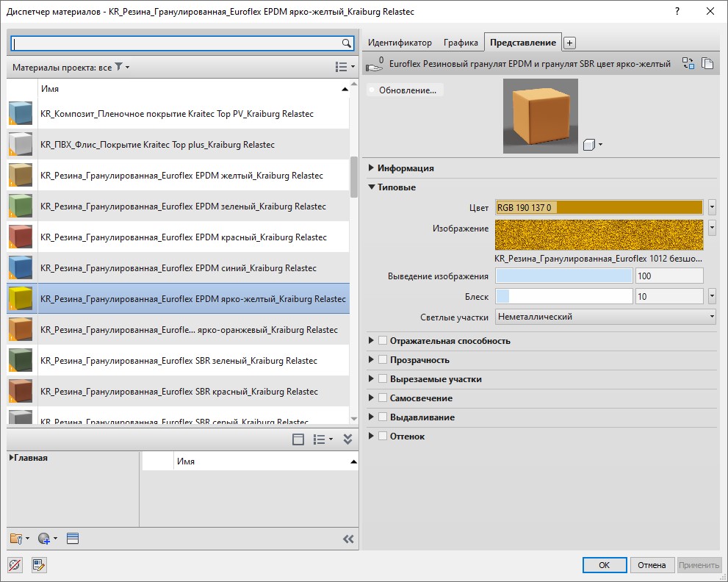Open the asset browser panel icon

72,539
